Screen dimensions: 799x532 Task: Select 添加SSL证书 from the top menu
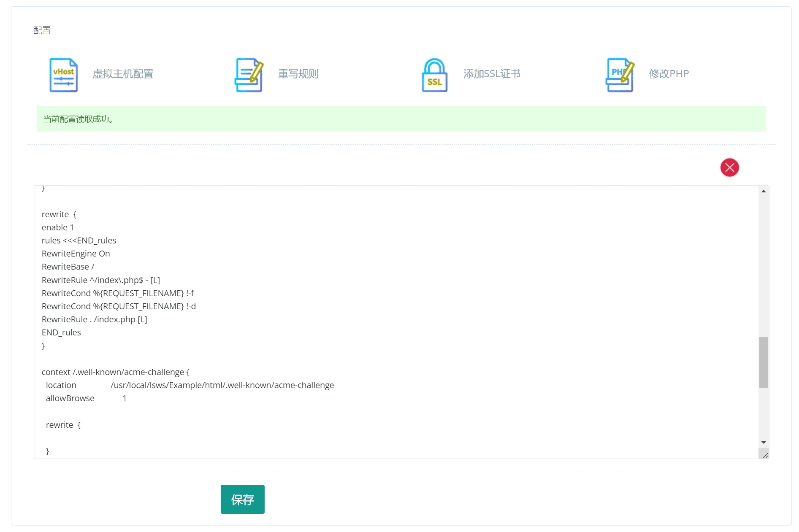pos(492,74)
